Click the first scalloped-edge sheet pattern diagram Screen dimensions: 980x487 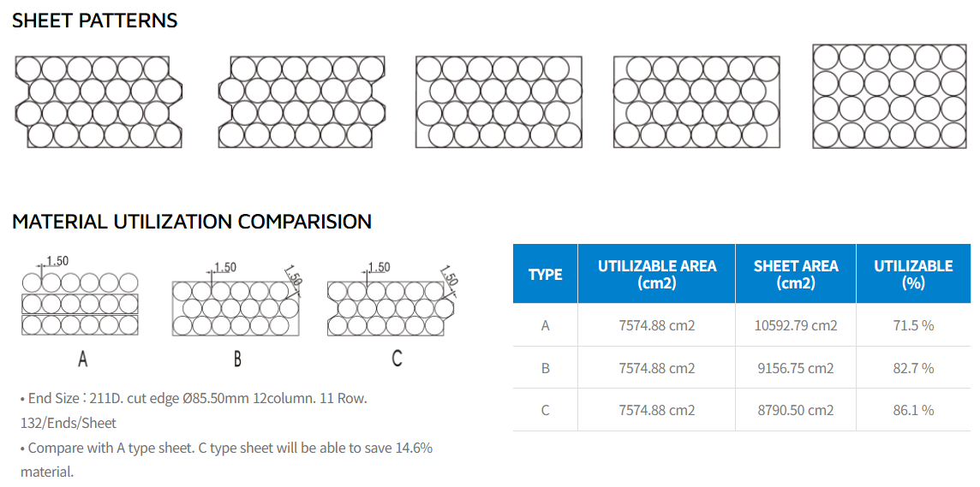tap(99, 102)
